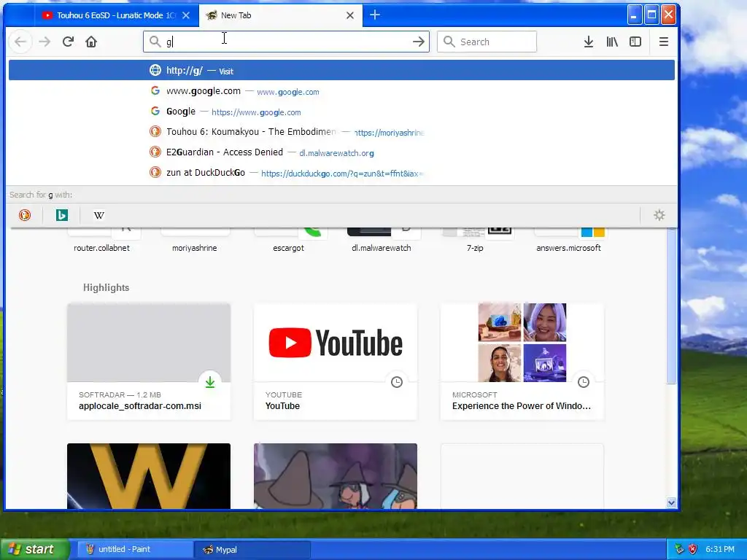Image resolution: width=747 pixels, height=560 pixels.
Task: Choose www.google.com autocomplete suggestion
Action: coord(341,91)
